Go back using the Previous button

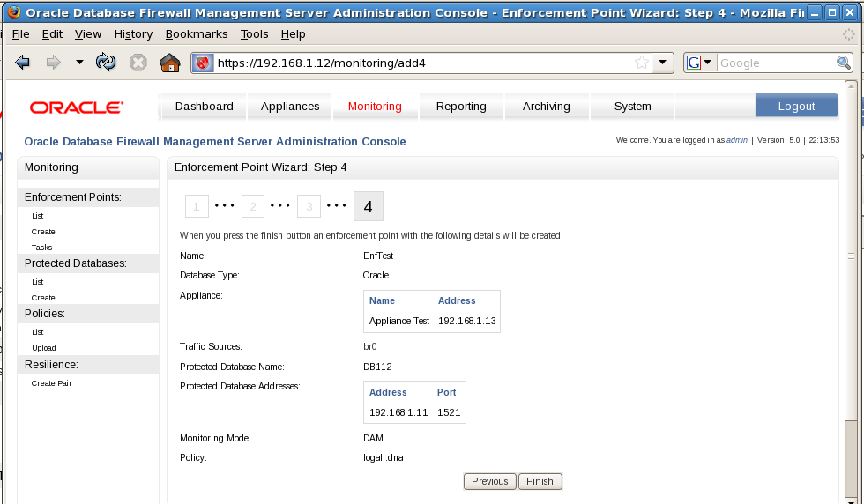pyautogui.click(x=489, y=481)
